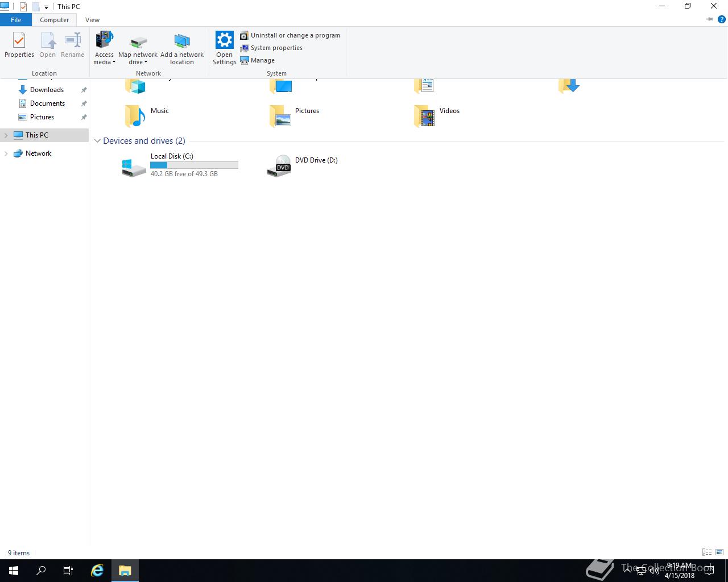
Task: Open the File menu tab
Action: (16, 20)
